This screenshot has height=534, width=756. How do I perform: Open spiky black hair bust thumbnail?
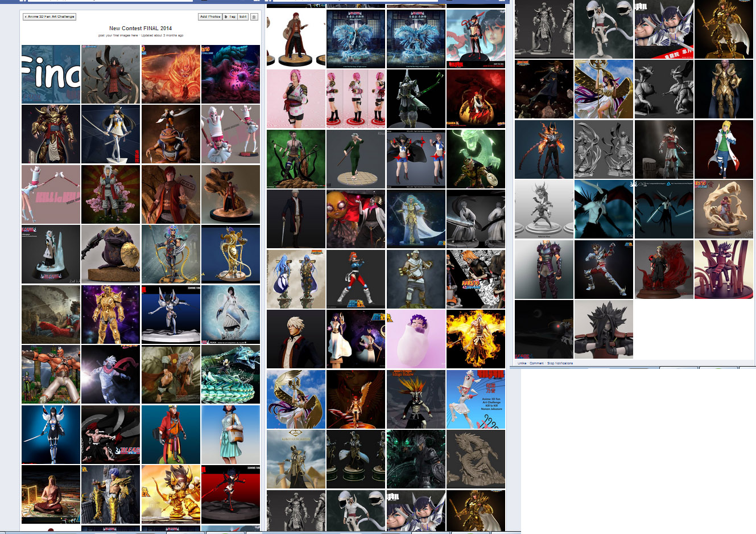coord(604,329)
